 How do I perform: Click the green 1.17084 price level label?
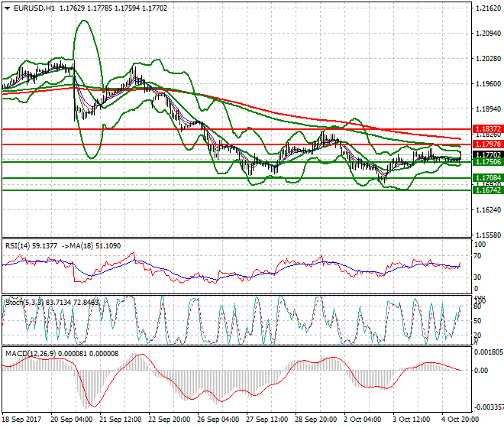pyautogui.click(x=487, y=177)
